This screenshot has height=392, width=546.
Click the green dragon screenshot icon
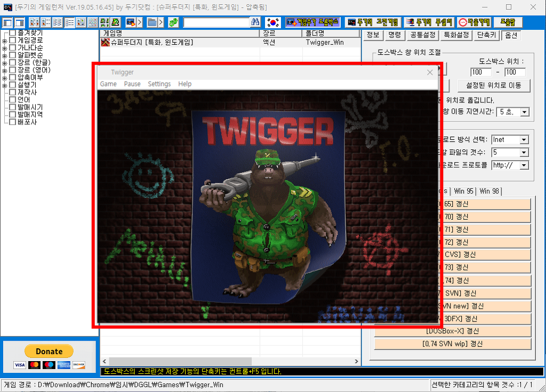(x=116, y=22)
